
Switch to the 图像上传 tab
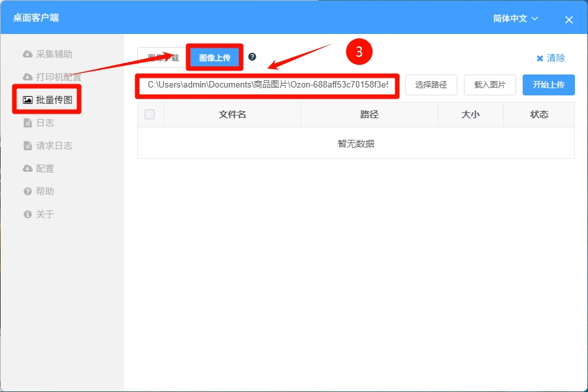[214, 58]
